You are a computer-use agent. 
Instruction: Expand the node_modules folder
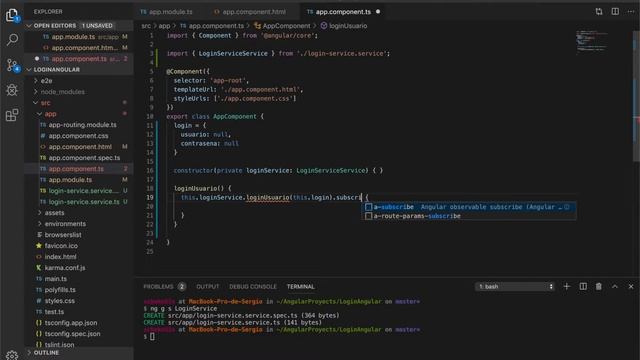pos(79,91)
